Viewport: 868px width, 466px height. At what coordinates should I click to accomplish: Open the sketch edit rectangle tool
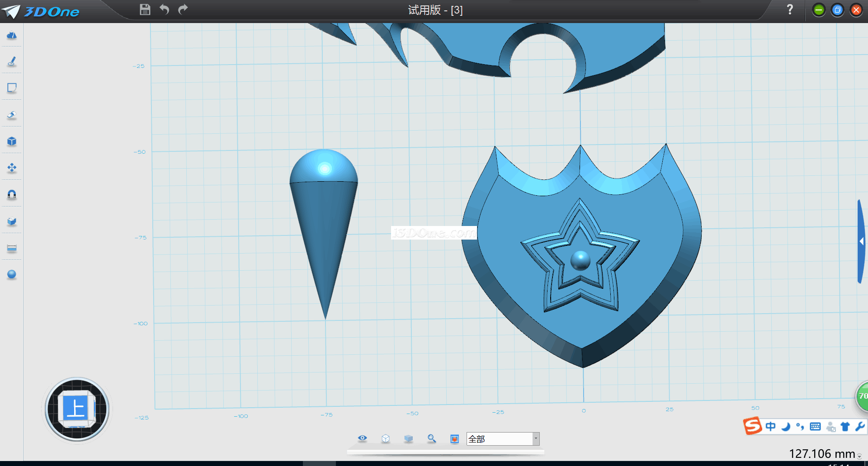click(12, 88)
